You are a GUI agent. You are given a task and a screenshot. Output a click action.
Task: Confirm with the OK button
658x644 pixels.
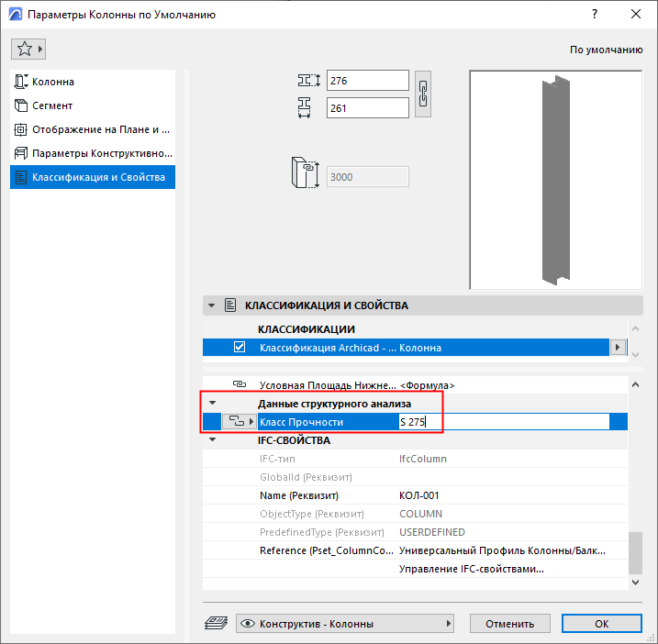pos(601,624)
